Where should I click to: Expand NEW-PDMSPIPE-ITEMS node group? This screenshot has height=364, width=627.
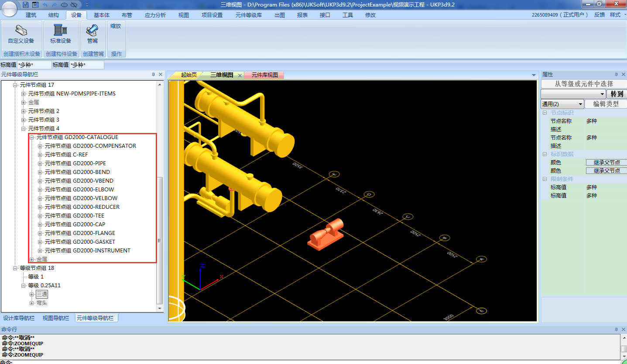[24, 94]
